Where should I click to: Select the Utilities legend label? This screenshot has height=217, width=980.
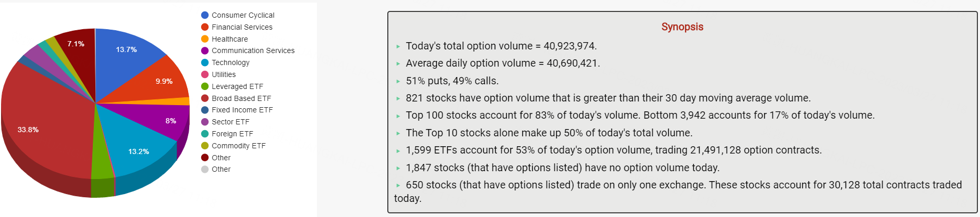(224, 74)
